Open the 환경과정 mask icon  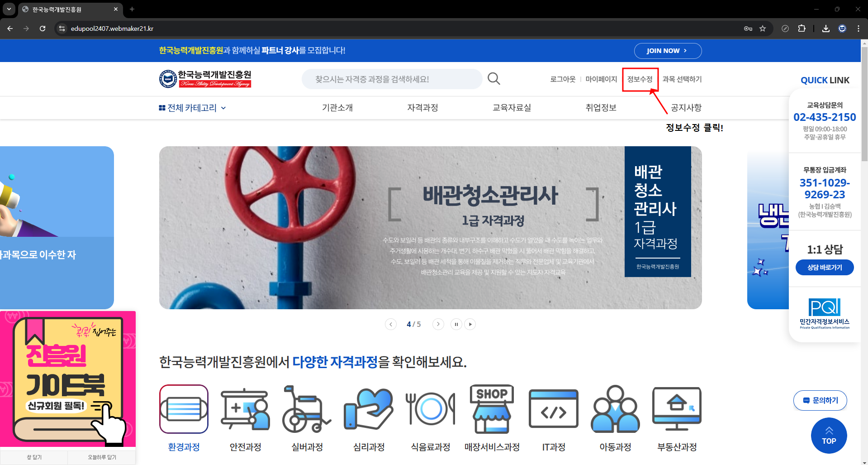184,409
